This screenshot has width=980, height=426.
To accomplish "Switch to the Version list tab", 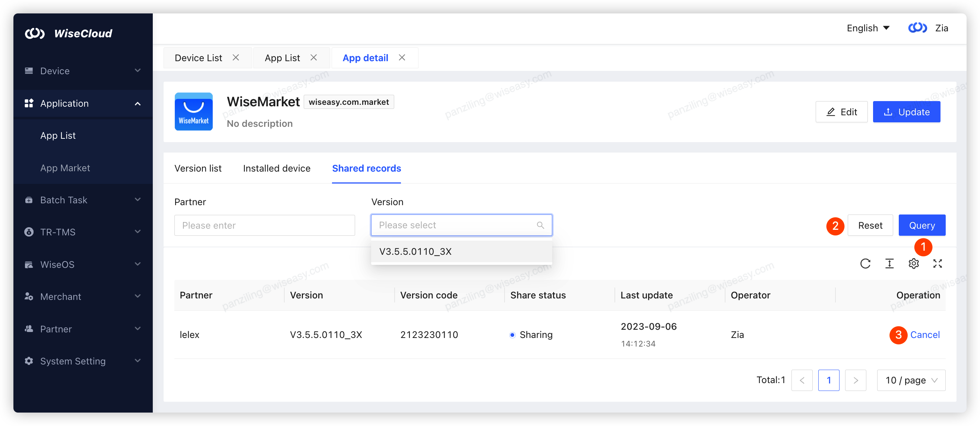I will pos(198,168).
